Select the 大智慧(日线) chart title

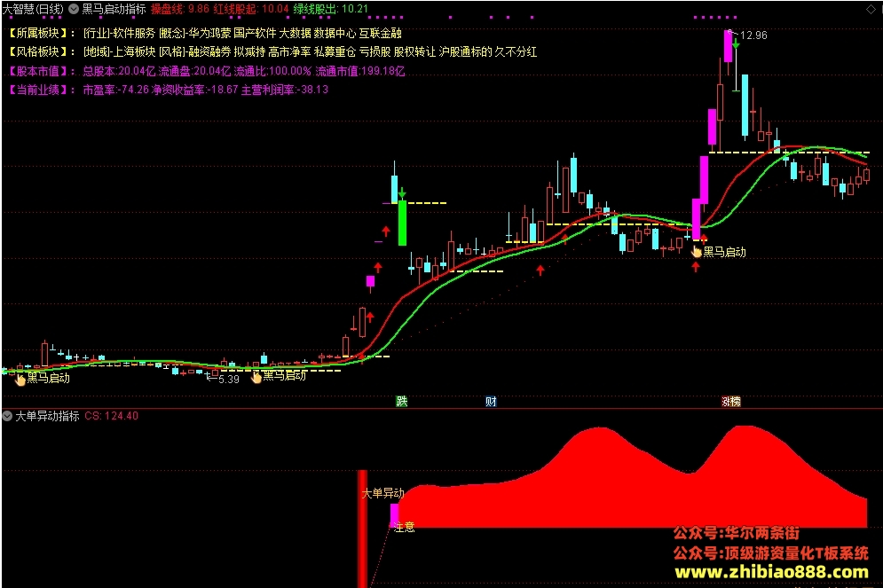tap(33, 9)
